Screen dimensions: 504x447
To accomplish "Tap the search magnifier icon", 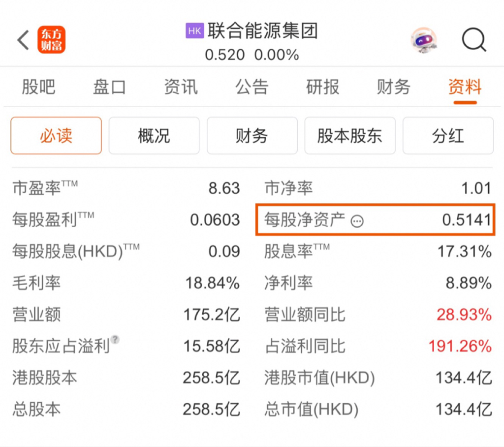I will 474,40.
